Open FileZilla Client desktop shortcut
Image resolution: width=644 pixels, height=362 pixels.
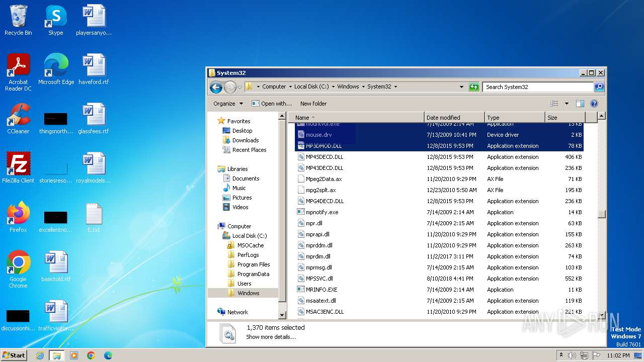tap(18, 168)
